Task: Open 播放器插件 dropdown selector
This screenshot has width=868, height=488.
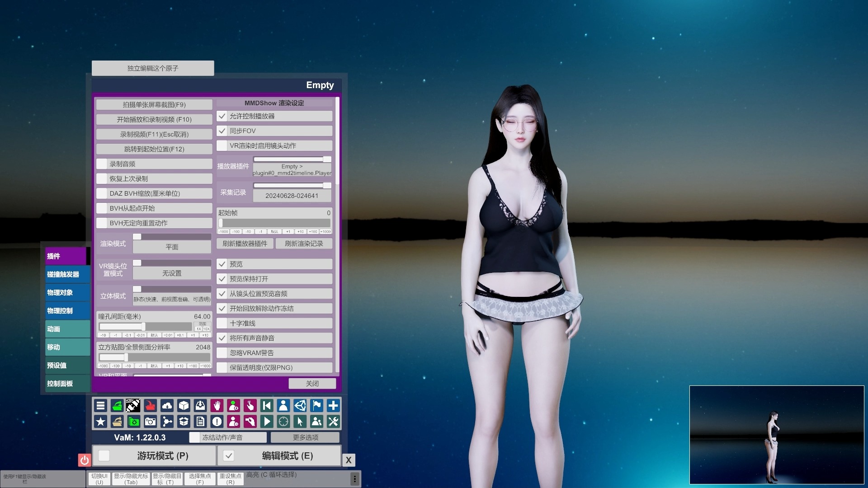Action: [292, 170]
